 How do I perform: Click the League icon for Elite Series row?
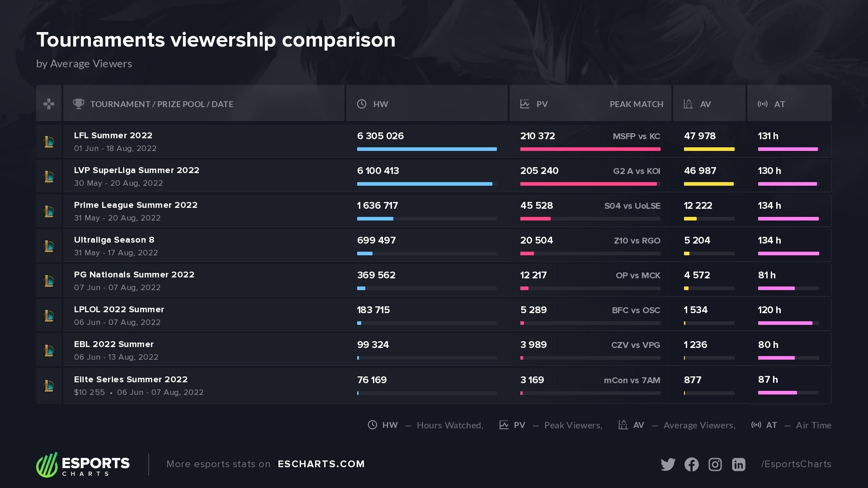49,386
